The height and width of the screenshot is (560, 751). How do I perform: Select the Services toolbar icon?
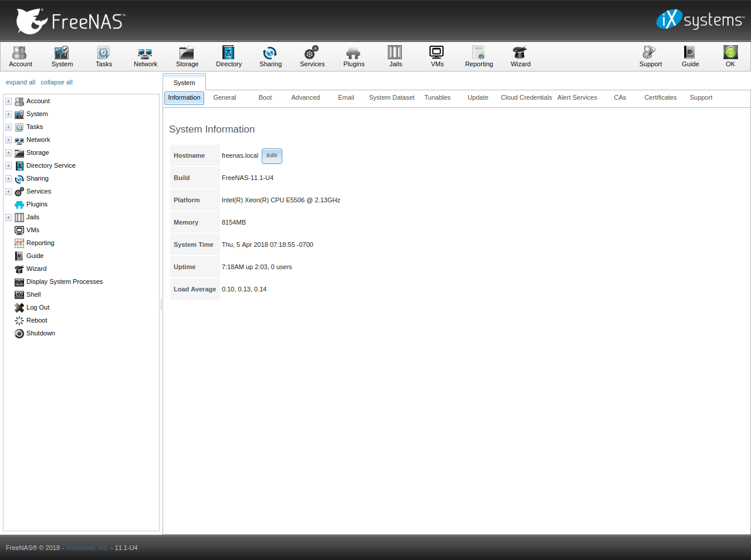click(x=312, y=56)
